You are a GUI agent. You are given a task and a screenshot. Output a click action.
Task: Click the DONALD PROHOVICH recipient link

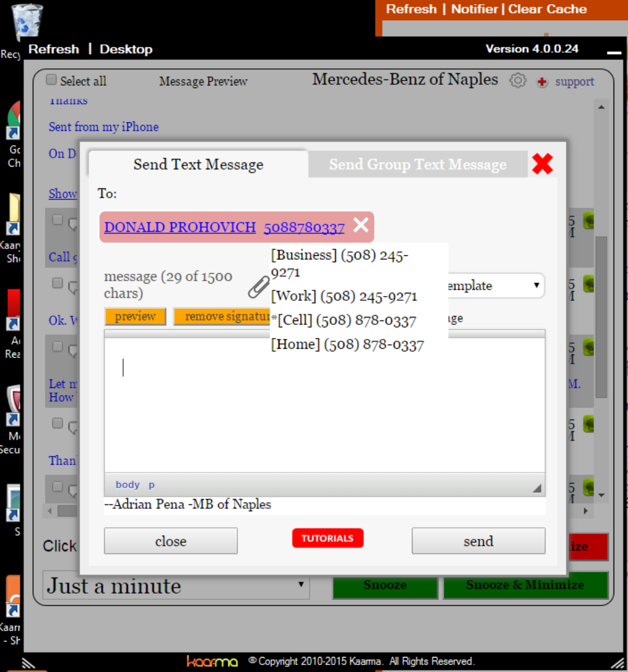click(180, 226)
